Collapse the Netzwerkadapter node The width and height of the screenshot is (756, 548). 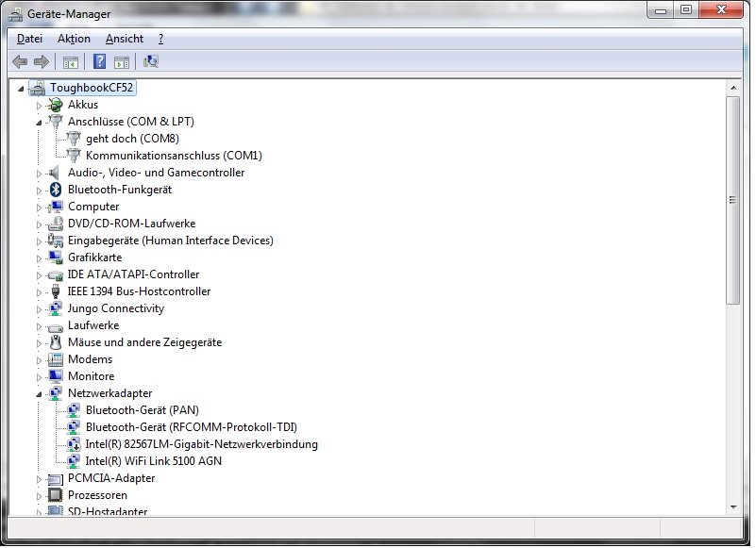pos(39,394)
